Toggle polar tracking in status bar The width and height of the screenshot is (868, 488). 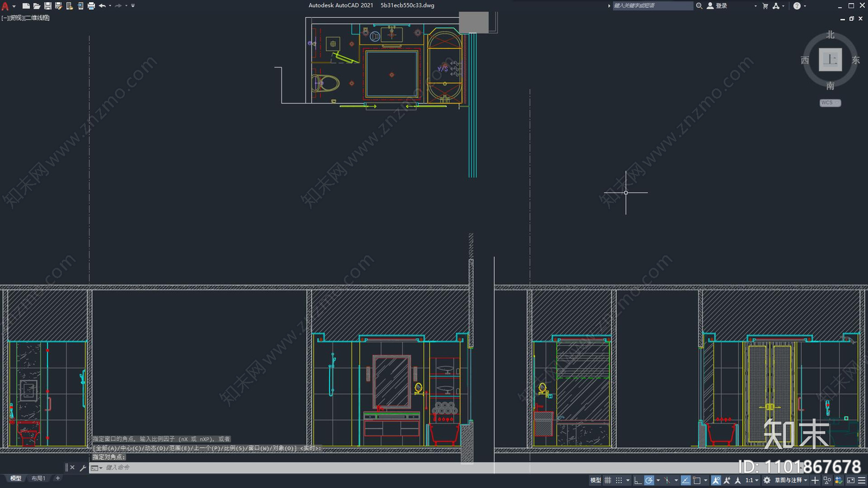click(x=649, y=480)
